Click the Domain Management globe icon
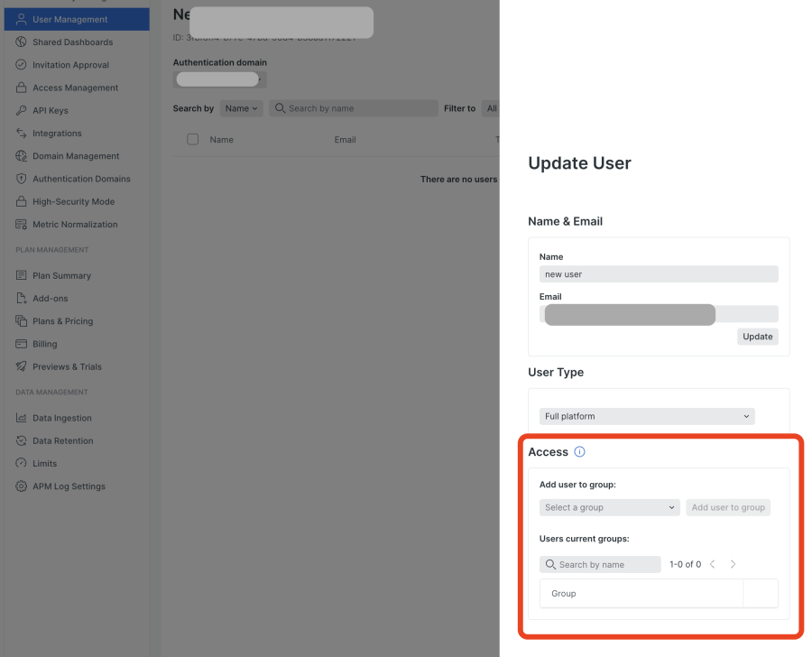Image resolution: width=812 pixels, height=657 pixels. click(x=18, y=155)
